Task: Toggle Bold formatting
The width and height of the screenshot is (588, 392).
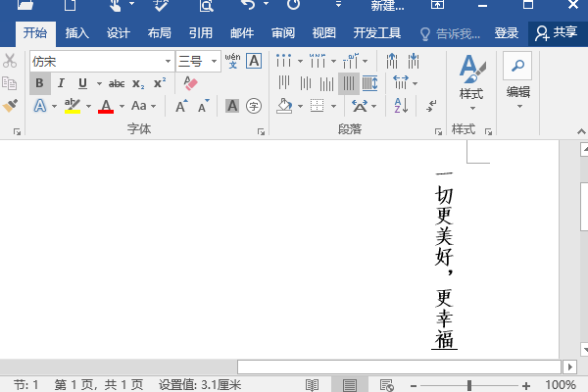Action: point(40,83)
